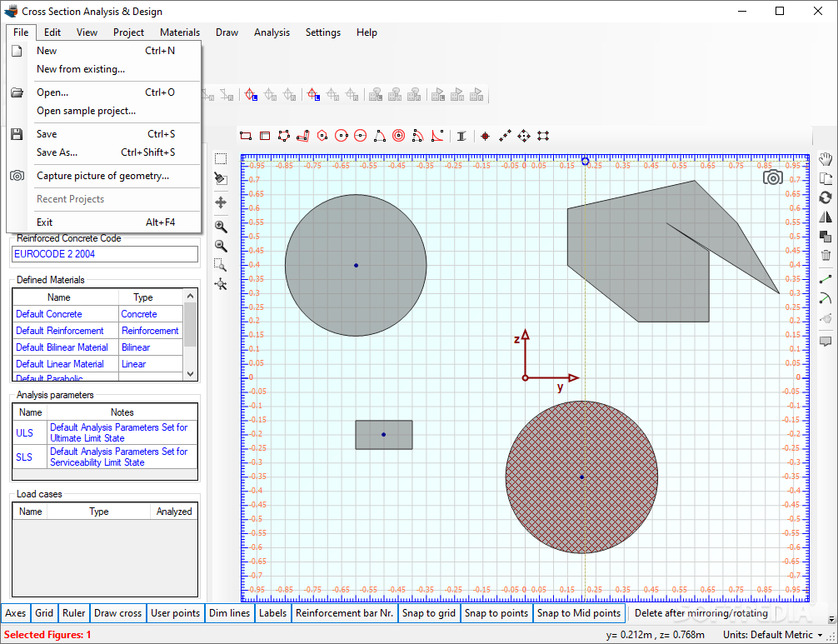Select the draw L-shaped section tool

(x=303, y=136)
